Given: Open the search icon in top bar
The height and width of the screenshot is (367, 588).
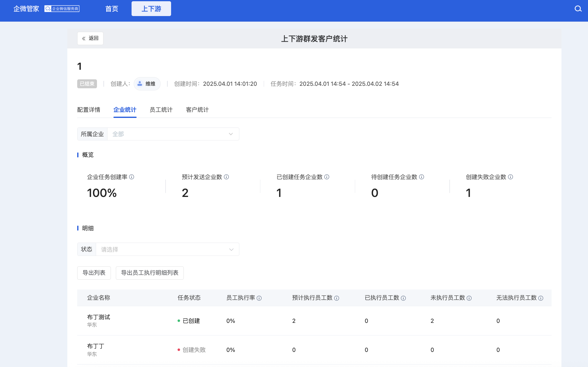Looking at the screenshot, I should point(578,9).
